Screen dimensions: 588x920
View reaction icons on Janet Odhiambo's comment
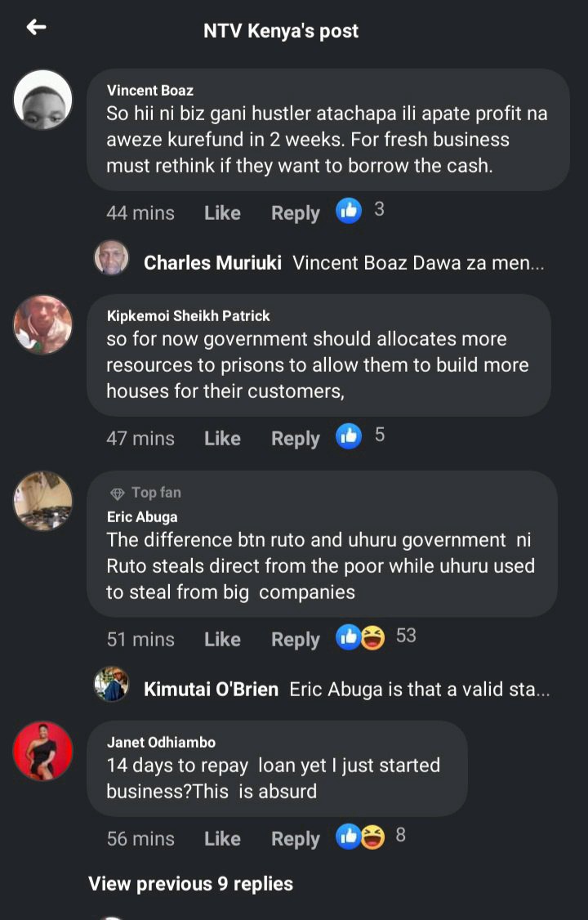tap(360, 837)
